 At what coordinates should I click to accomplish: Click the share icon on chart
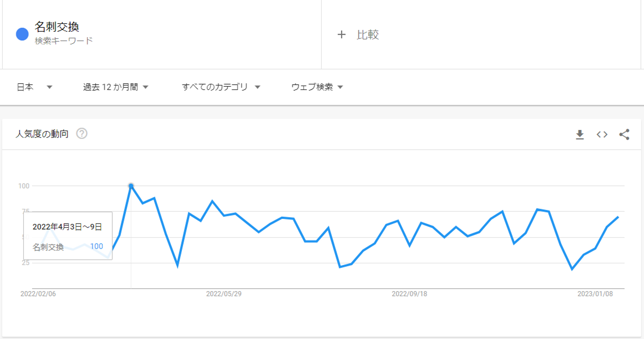pyautogui.click(x=624, y=134)
